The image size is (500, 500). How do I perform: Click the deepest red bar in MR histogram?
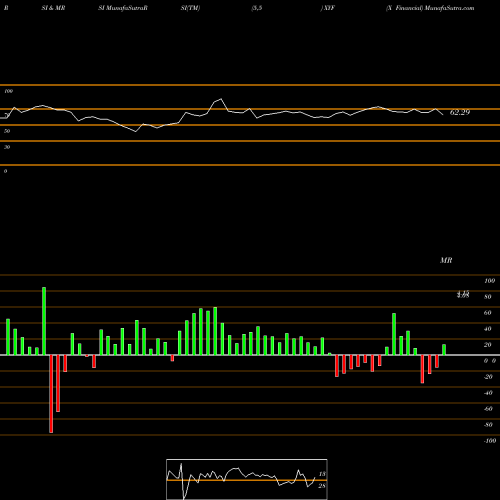click(x=51, y=394)
